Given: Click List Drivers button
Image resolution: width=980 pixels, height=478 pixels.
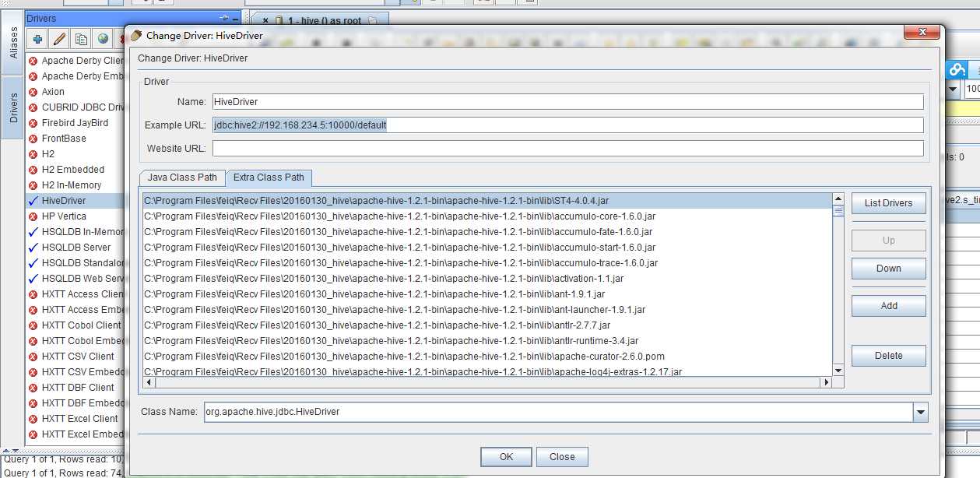Looking at the screenshot, I should click(888, 203).
